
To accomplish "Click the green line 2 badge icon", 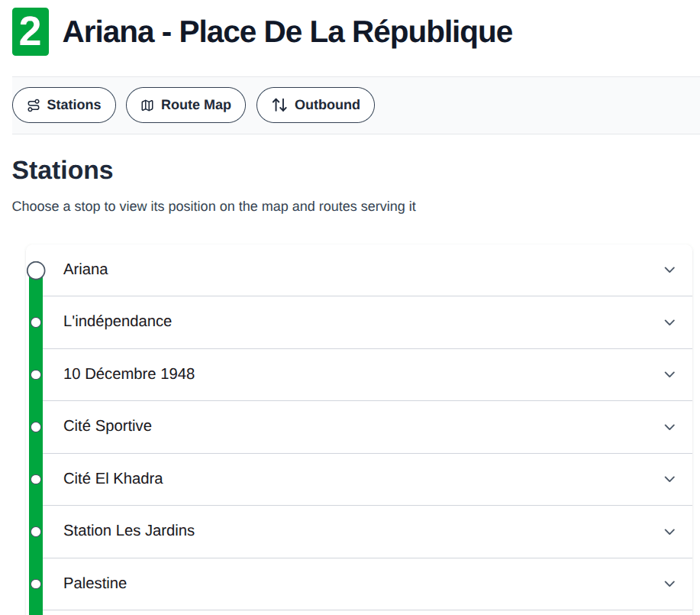I will 31,32.
